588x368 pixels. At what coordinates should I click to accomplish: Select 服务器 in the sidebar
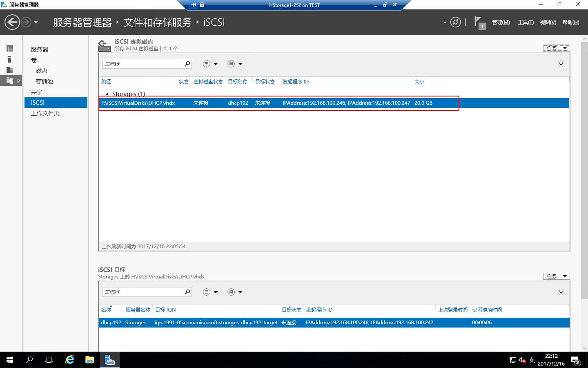pos(40,49)
